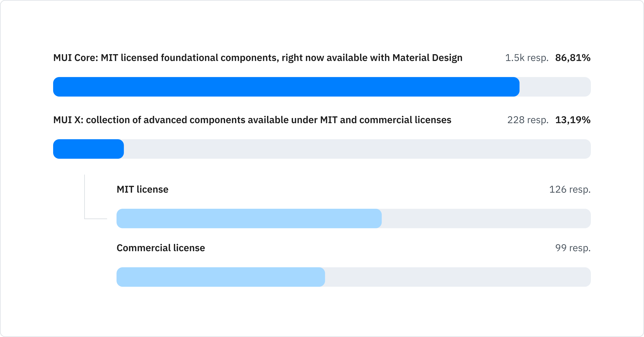Click the gray unfilled portion of MUI X bar
The height and width of the screenshot is (337, 644).
[x=357, y=149]
